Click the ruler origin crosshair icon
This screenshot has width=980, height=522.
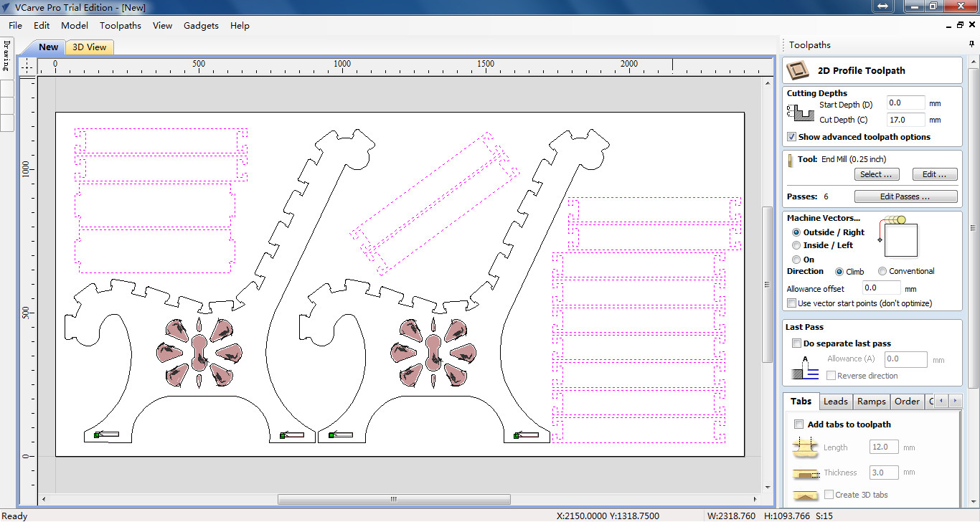(x=27, y=66)
